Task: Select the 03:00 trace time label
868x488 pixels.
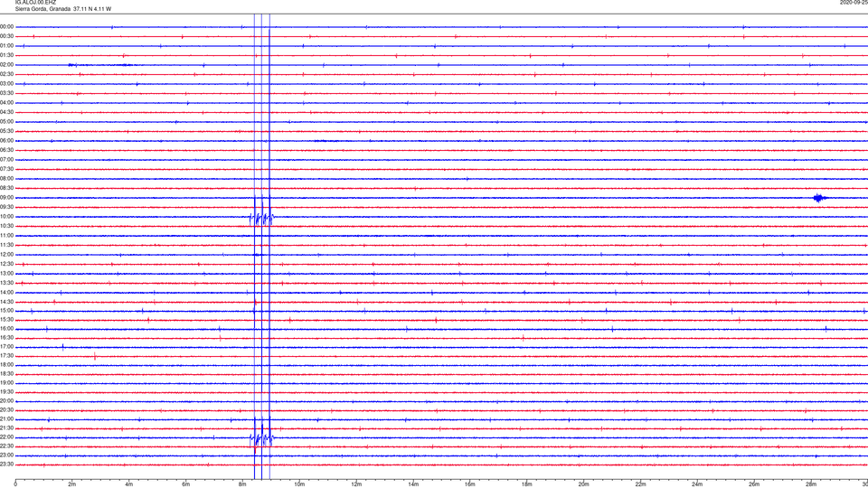Action: [7, 83]
